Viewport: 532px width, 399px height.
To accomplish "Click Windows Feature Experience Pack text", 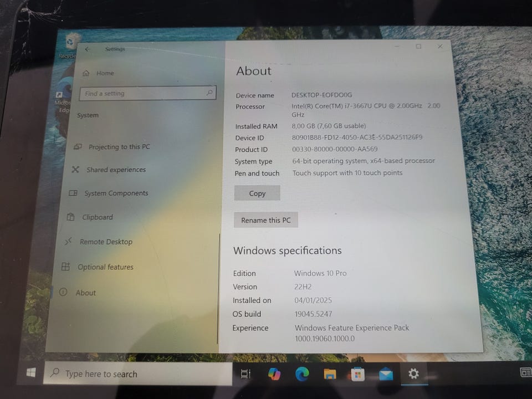I will click(x=352, y=328).
